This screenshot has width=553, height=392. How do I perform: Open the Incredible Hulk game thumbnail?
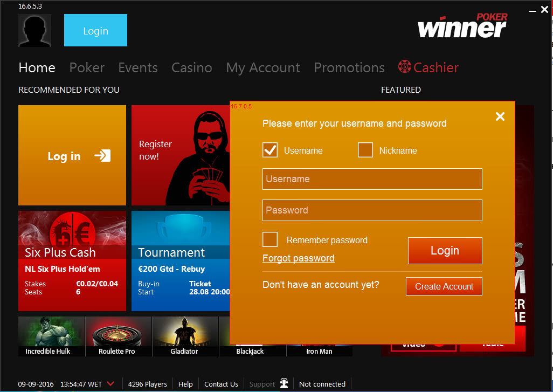pos(52,336)
